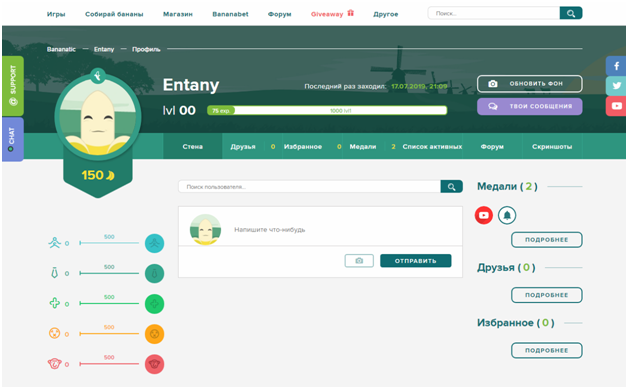Click the bell medal badge
This screenshot has width=628, height=389.
507,216
